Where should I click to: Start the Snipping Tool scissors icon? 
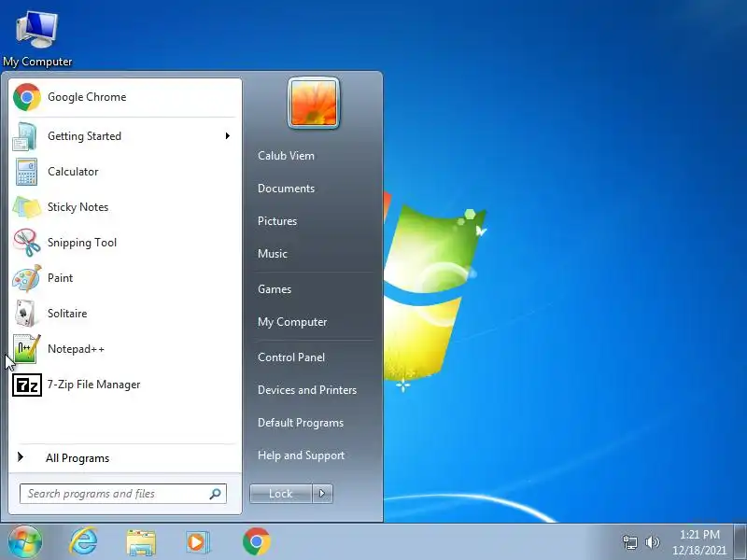click(x=27, y=243)
